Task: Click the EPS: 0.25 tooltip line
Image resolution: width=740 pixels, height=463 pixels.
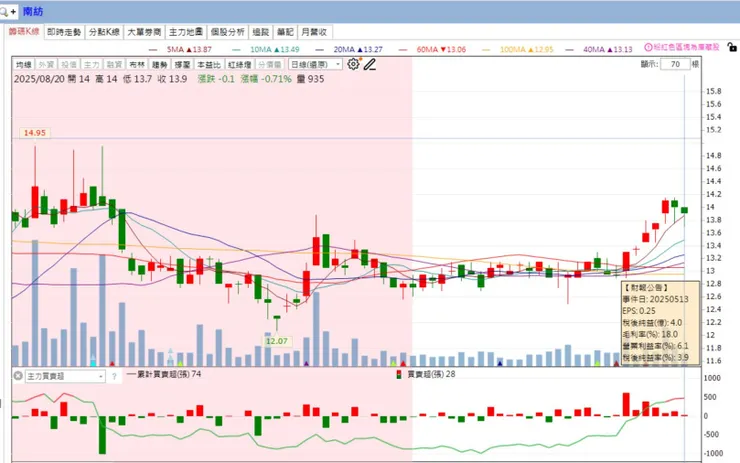Action: pyautogui.click(x=639, y=311)
